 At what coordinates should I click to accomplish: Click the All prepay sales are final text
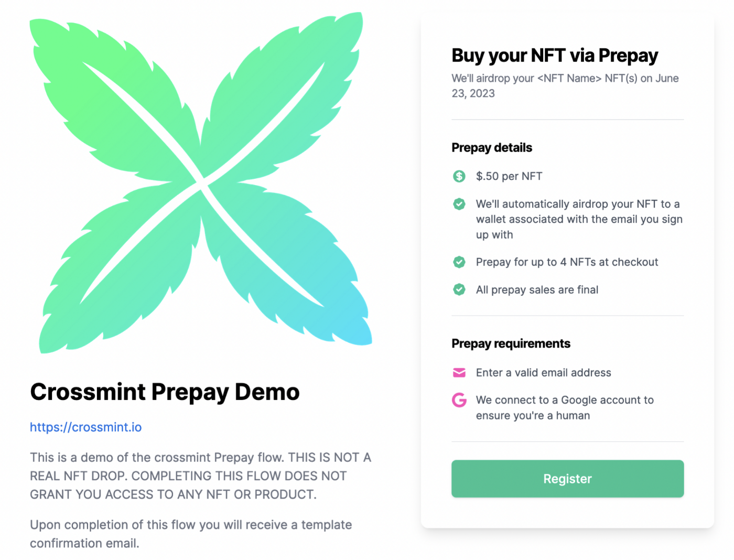[537, 290]
